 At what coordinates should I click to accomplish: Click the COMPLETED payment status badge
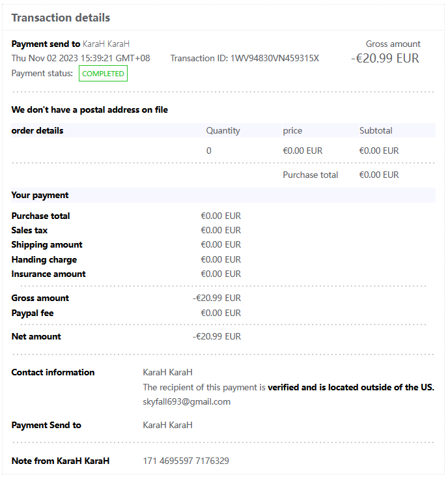coord(103,74)
